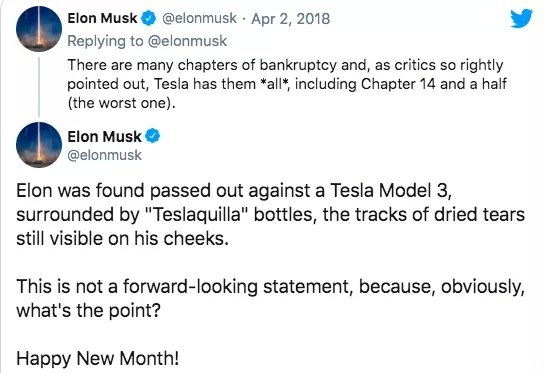Click the thread line connecting the tweets
545x373 pixels.
pyautogui.click(x=39, y=87)
